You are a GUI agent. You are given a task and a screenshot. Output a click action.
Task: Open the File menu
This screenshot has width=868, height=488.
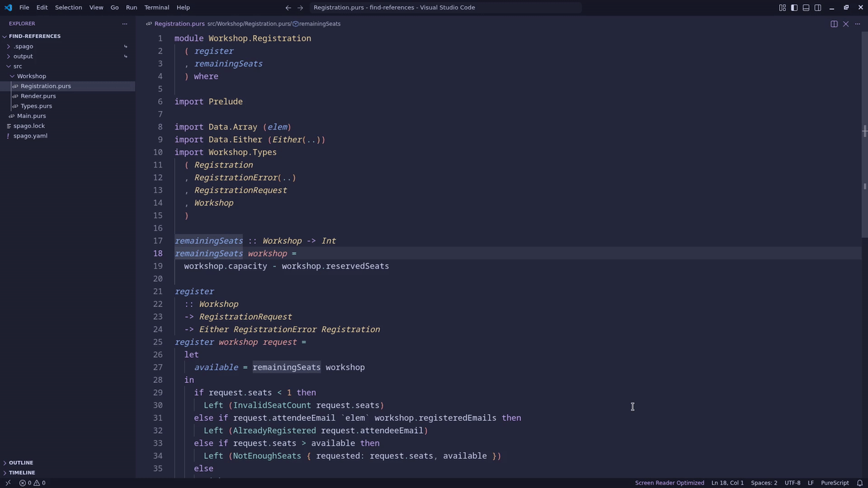[x=24, y=7]
